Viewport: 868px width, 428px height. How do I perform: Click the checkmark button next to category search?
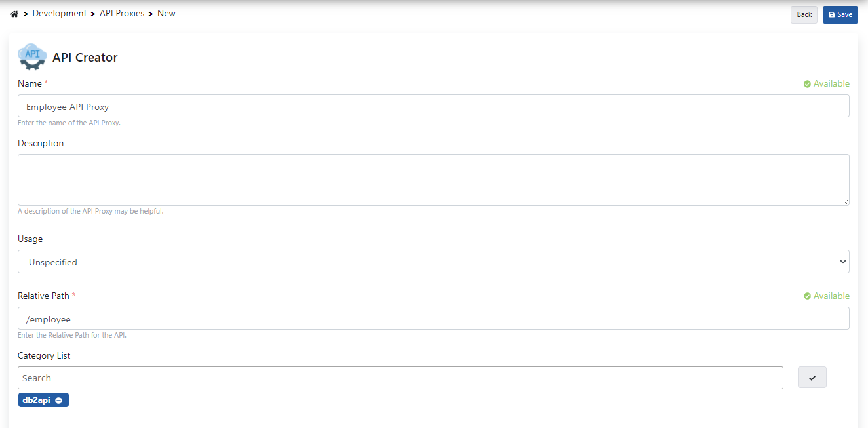point(812,377)
